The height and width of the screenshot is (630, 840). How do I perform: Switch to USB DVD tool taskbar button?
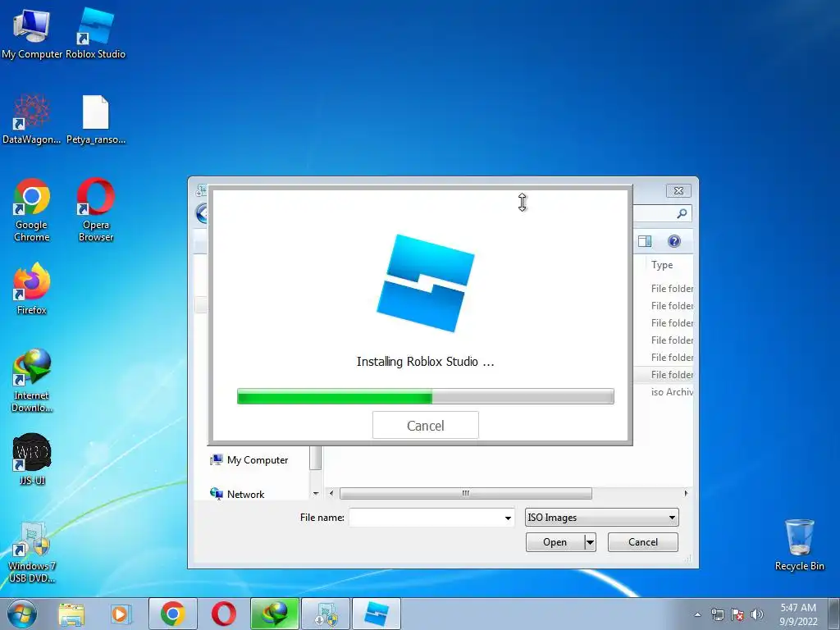(325, 614)
